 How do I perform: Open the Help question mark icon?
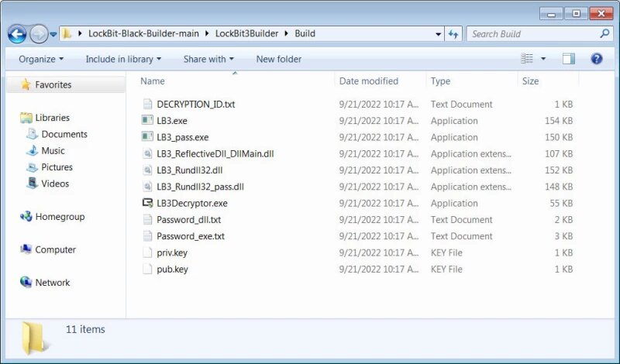point(597,59)
